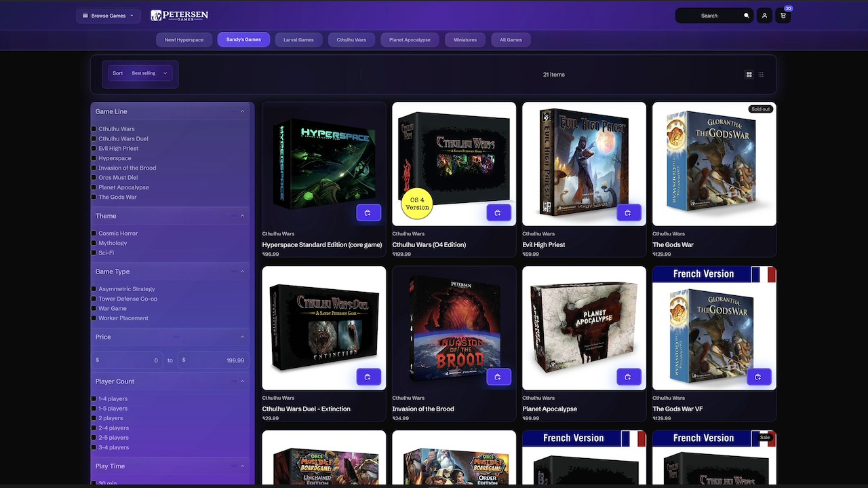Collapse the Game Line filter section

tap(242, 111)
